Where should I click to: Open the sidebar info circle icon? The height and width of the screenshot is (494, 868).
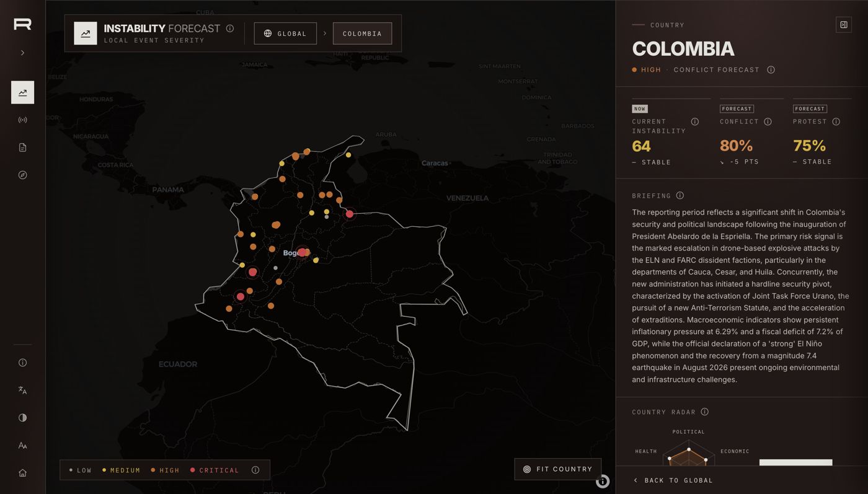(x=22, y=363)
